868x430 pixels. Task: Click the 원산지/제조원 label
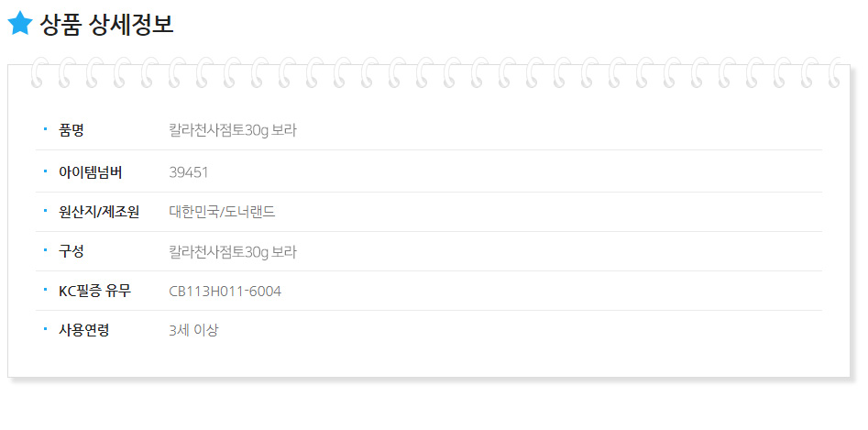click(x=99, y=212)
